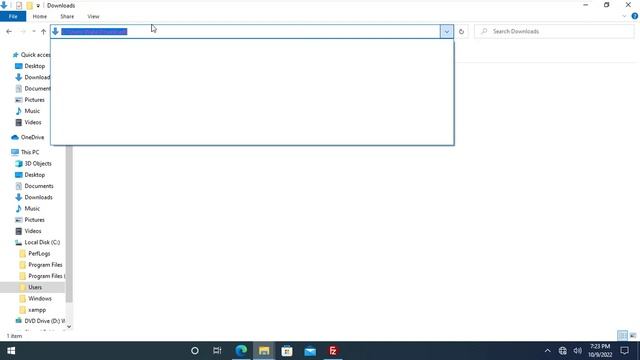The height and width of the screenshot is (360, 640).
Task: Go back with the Back arrow
Action: [9, 31]
